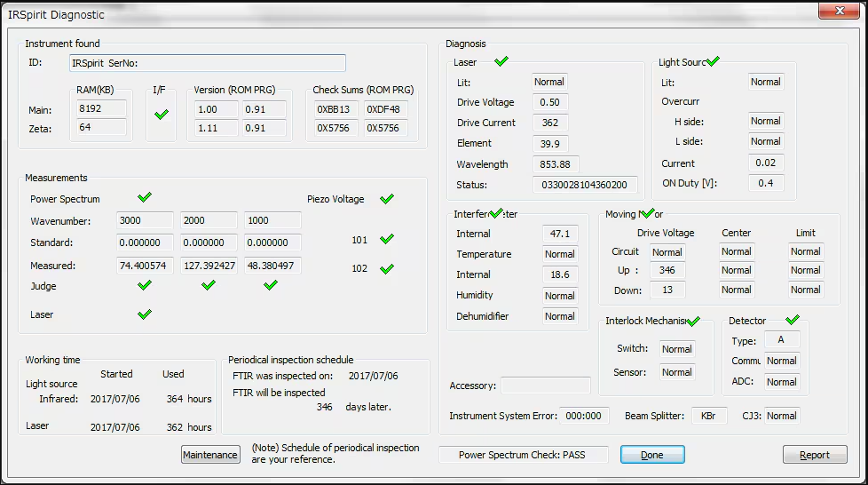Click the Internal humidity value 18.6
Screen dimensions: 868x485
click(x=560, y=274)
